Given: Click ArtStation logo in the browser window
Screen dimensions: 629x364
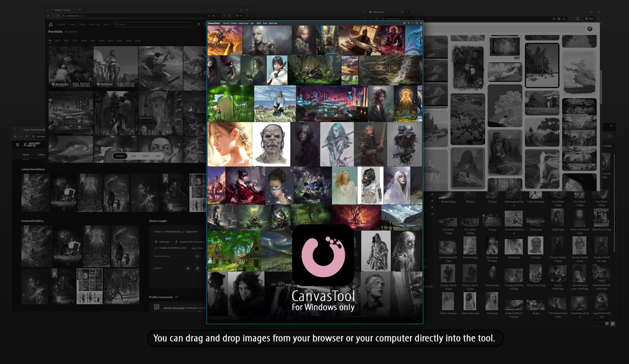Looking at the screenshot, I should point(51,24).
